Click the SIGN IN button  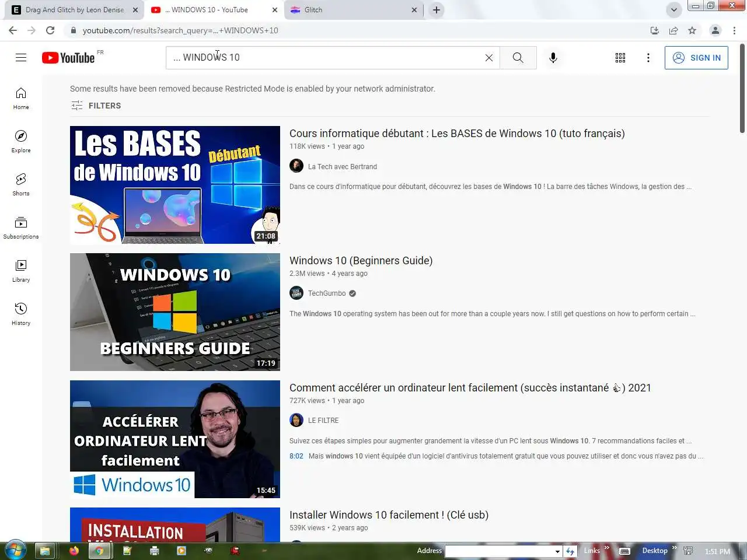tap(696, 58)
